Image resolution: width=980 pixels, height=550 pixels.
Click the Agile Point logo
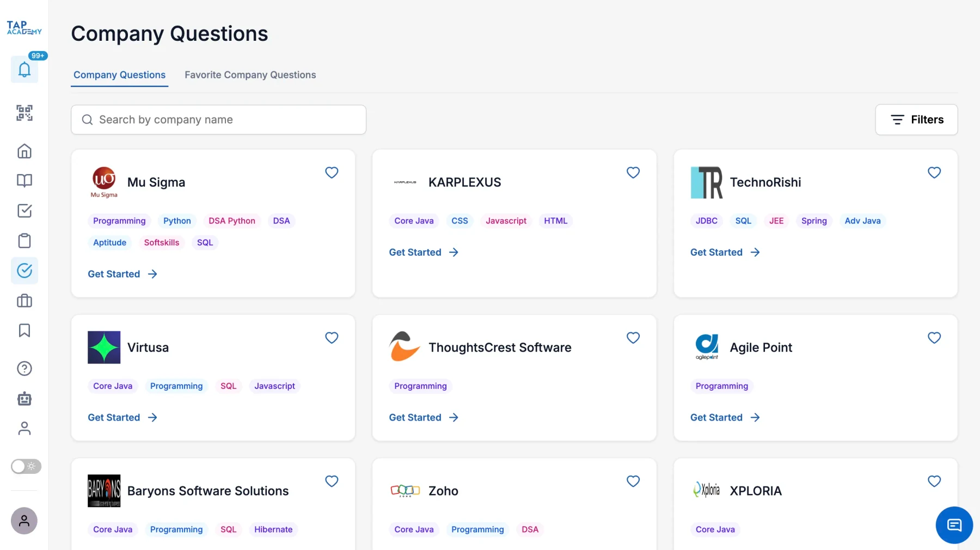707,348
